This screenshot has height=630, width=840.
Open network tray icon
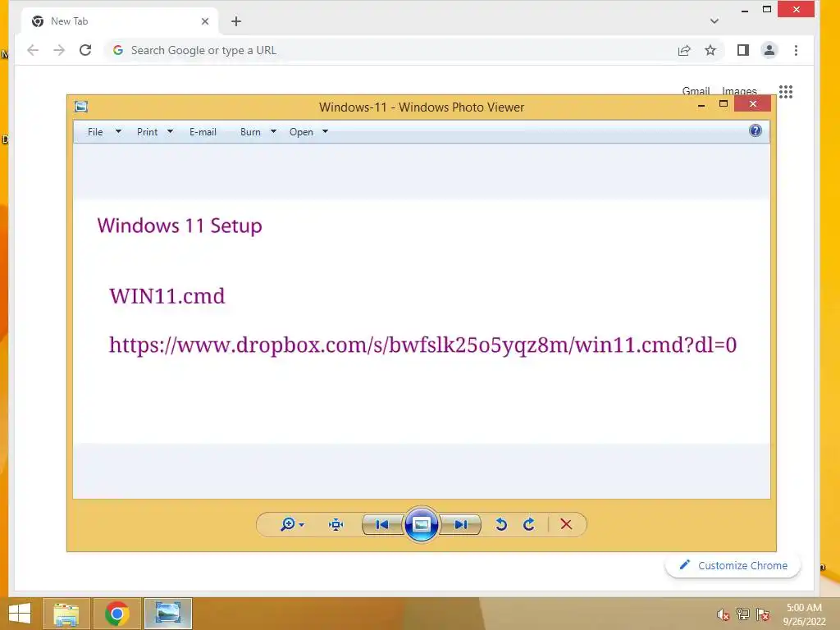(742, 614)
